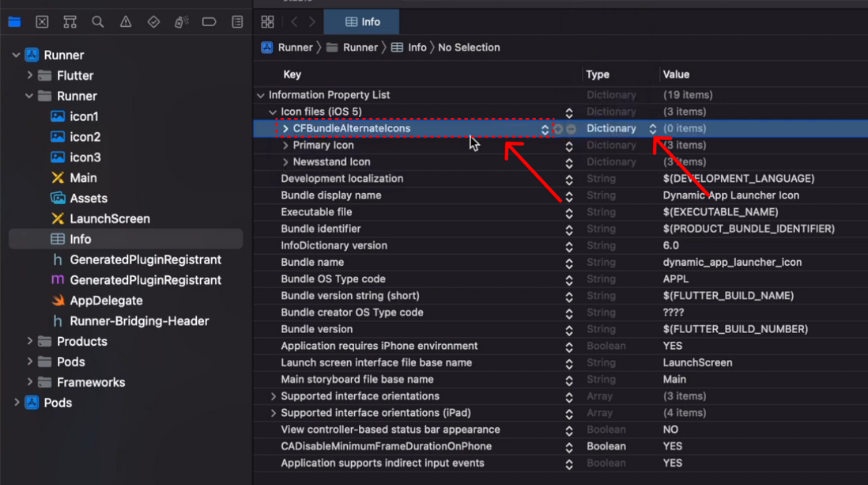Expand the Pods project at bottom
868x485 pixels.
pyautogui.click(x=16, y=403)
